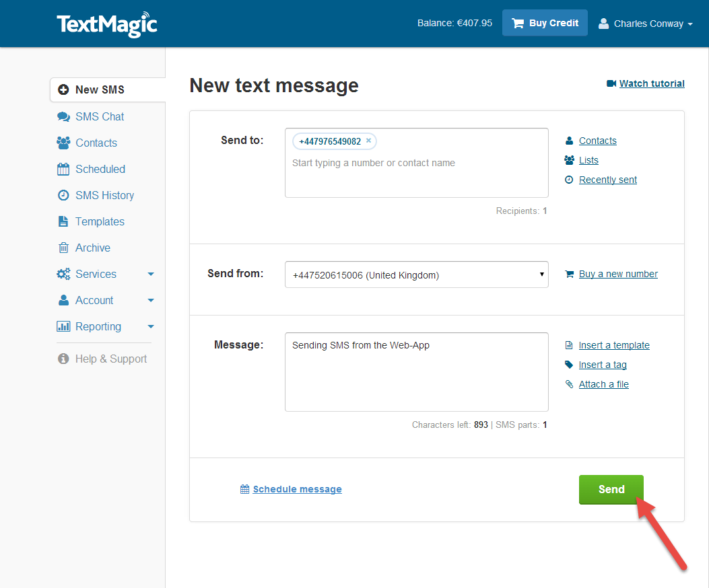Click the video camera icon beside Watch tutorial

(611, 83)
